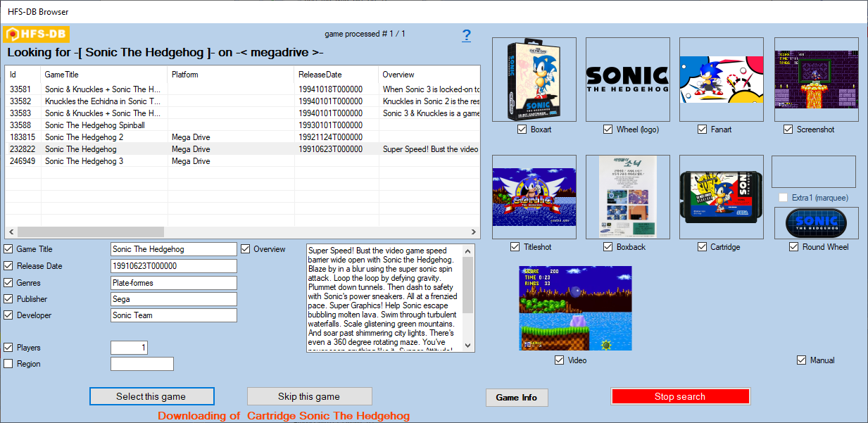
Task: Select the Boxart cover thumbnail
Action: point(534,80)
